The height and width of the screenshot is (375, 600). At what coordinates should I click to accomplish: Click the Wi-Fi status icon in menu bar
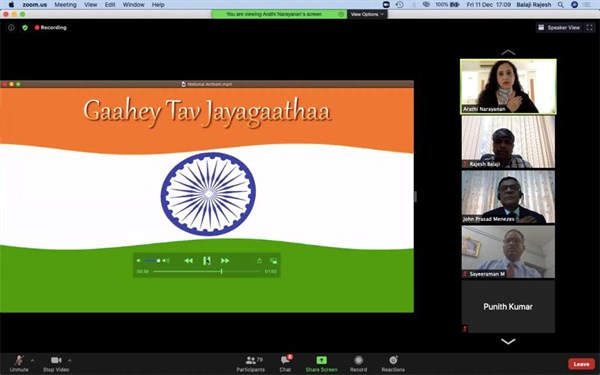click(x=426, y=5)
